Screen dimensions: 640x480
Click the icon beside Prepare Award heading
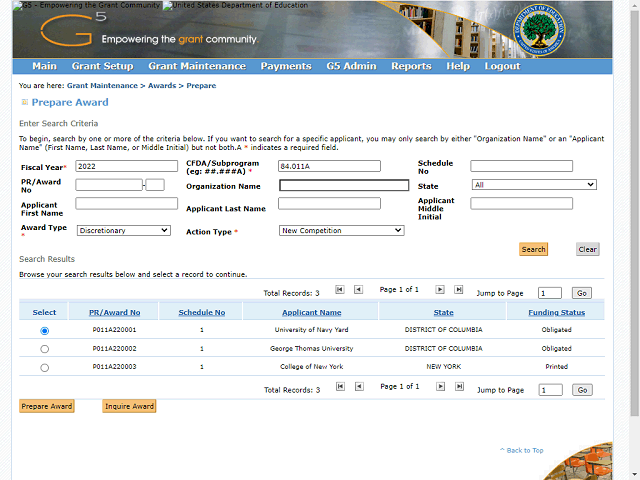(24, 102)
